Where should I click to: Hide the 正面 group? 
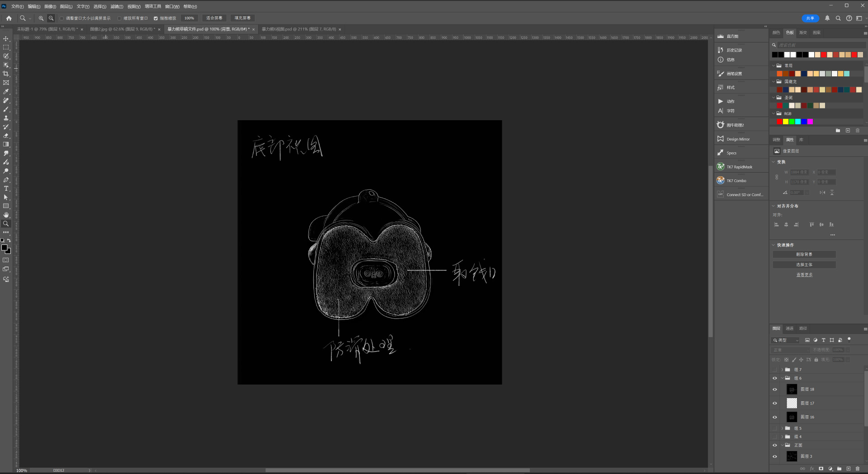pos(775,445)
